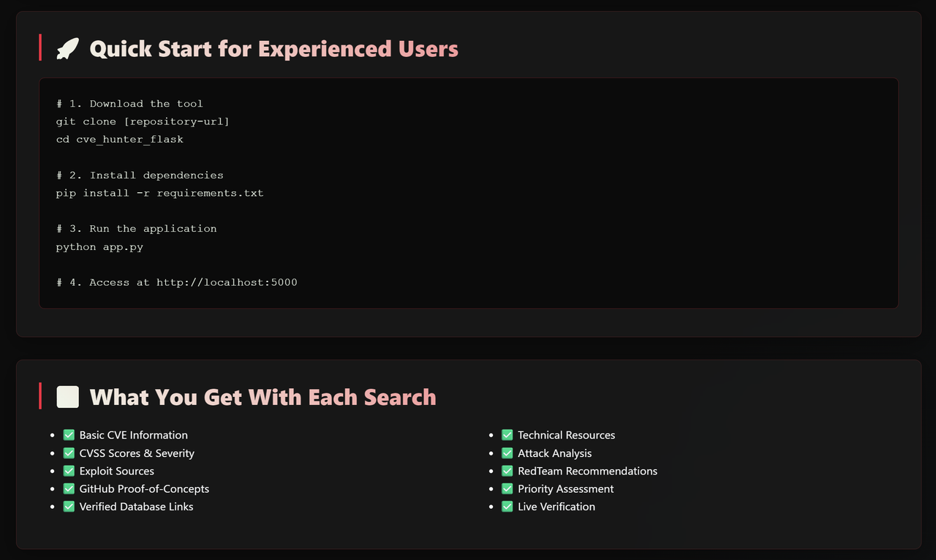Click the http://localhost:5000 address text

click(227, 282)
